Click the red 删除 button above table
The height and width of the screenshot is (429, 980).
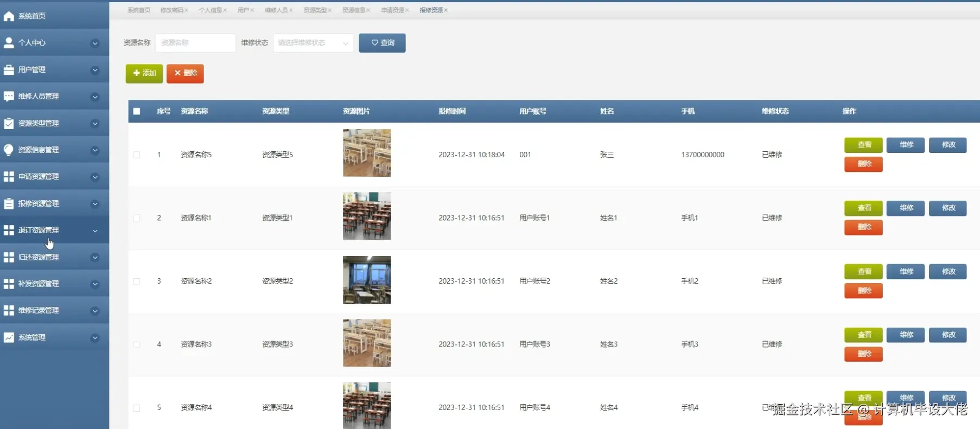click(185, 73)
